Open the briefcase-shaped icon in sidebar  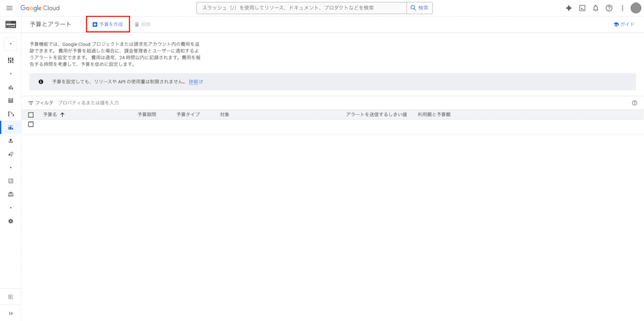[x=11, y=195]
